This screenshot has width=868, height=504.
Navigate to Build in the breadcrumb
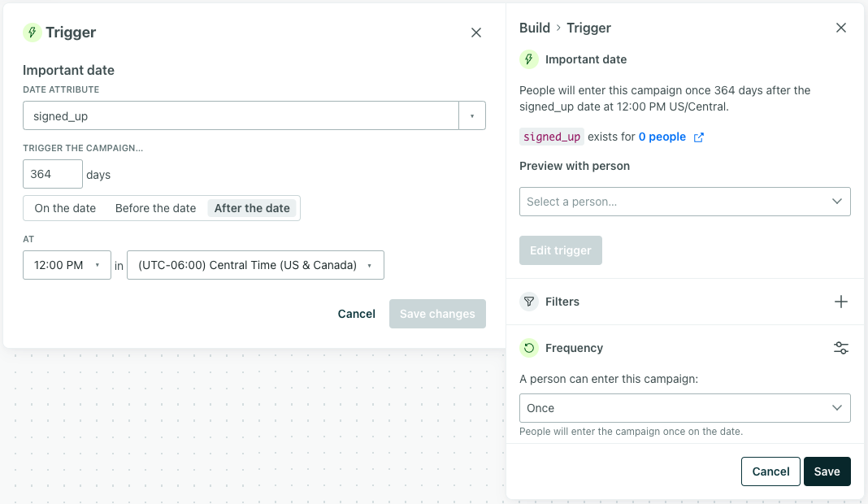coord(535,28)
